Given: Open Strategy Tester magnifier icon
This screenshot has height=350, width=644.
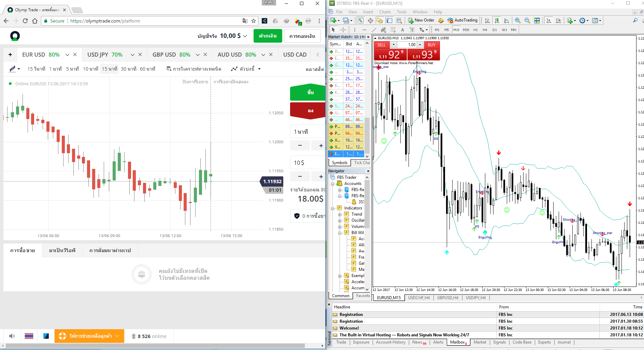Looking at the screenshot, I should point(399,20).
